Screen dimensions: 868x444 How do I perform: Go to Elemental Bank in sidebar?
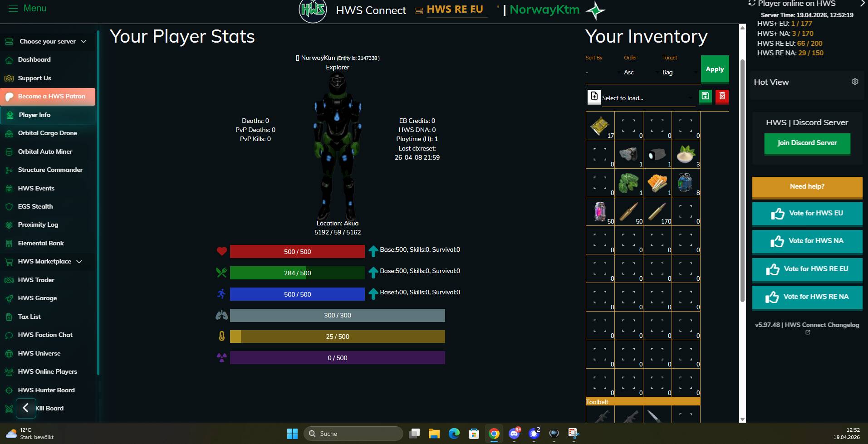point(41,243)
